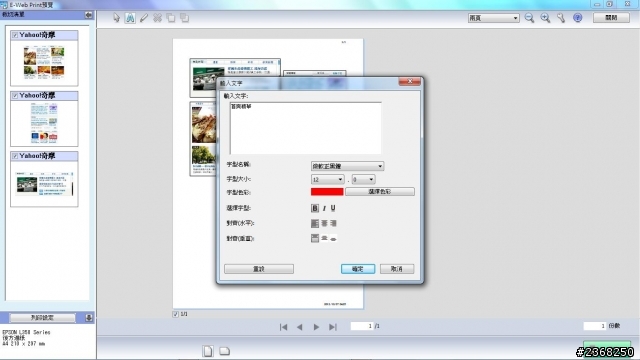Click the bring-to-front toolbar icon

pos(171,18)
